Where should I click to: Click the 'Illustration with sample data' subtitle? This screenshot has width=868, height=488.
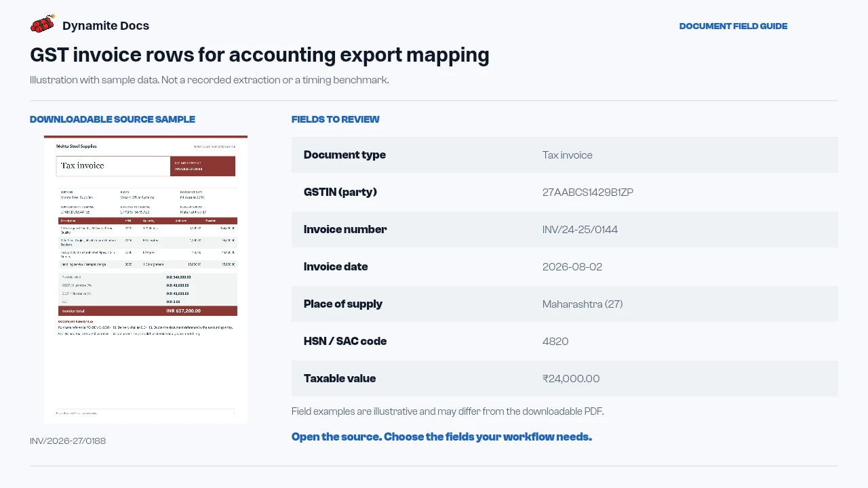point(210,80)
